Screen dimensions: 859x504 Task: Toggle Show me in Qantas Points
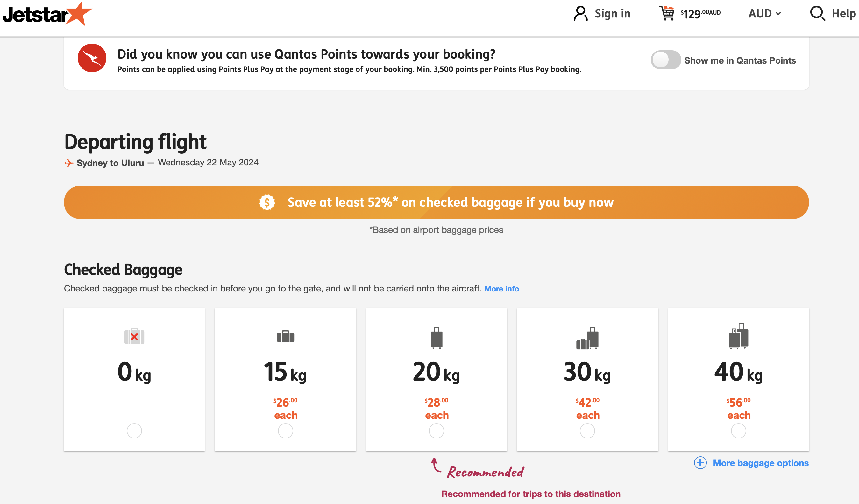pos(665,60)
